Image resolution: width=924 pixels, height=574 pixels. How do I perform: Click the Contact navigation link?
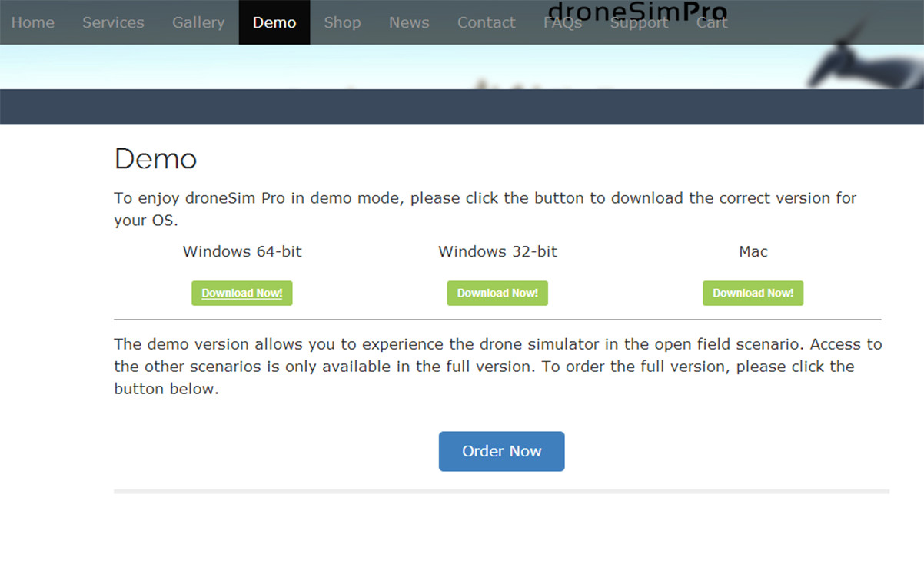click(x=486, y=22)
